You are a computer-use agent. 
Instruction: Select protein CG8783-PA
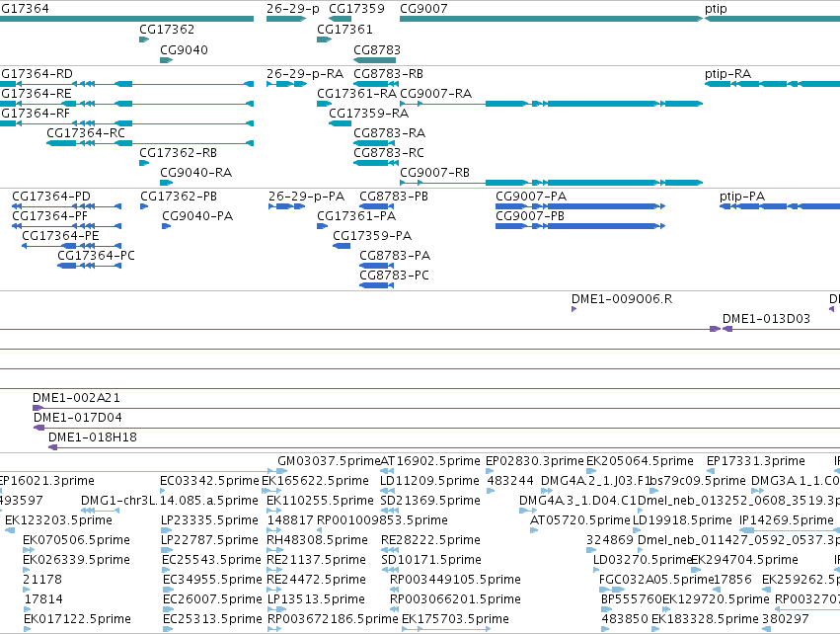tap(377, 266)
